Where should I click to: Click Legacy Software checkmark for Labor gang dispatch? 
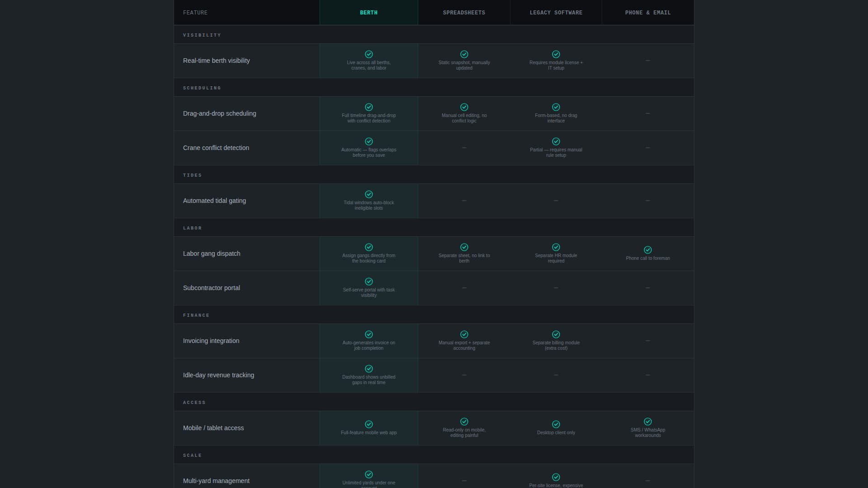coord(556,247)
